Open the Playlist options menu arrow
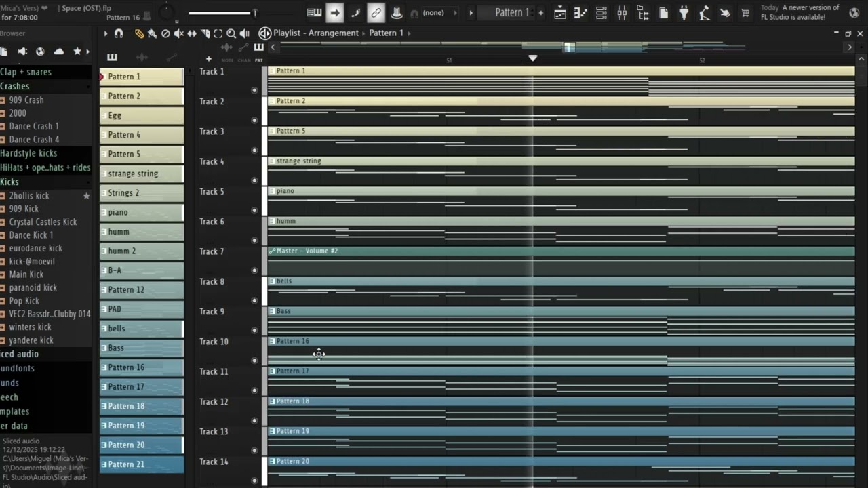The image size is (868, 488). coord(106,33)
